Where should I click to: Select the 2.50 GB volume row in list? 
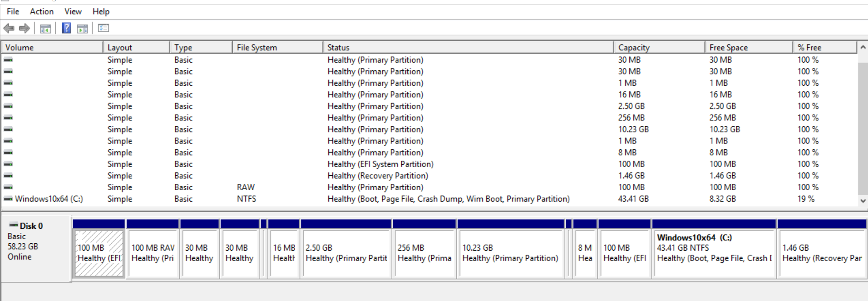429,106
